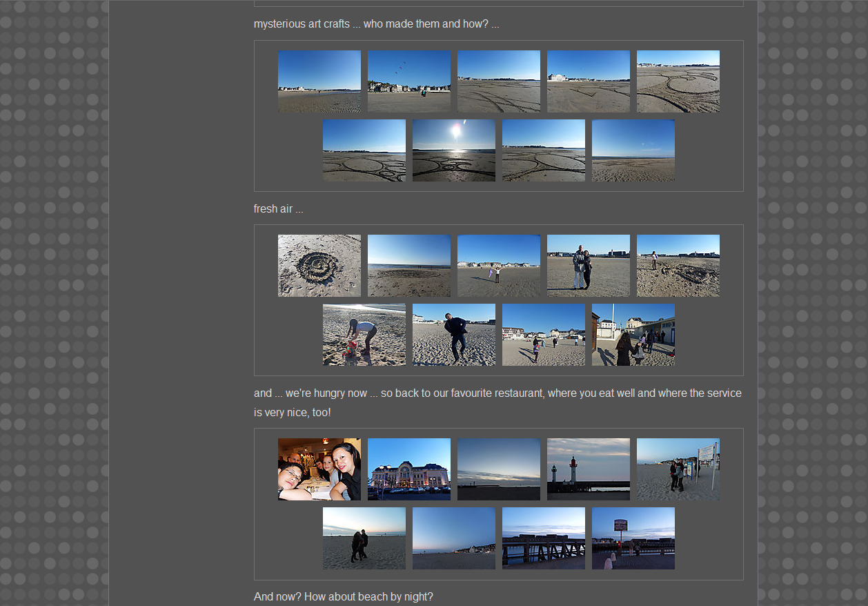View the close-up sand spiral photo
The height and width of the screenshot is (606, 868).
point(319,266)
